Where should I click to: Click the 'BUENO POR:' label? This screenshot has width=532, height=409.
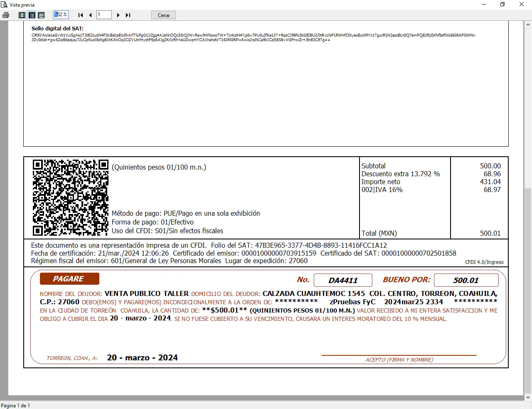[x=407, y=280]
